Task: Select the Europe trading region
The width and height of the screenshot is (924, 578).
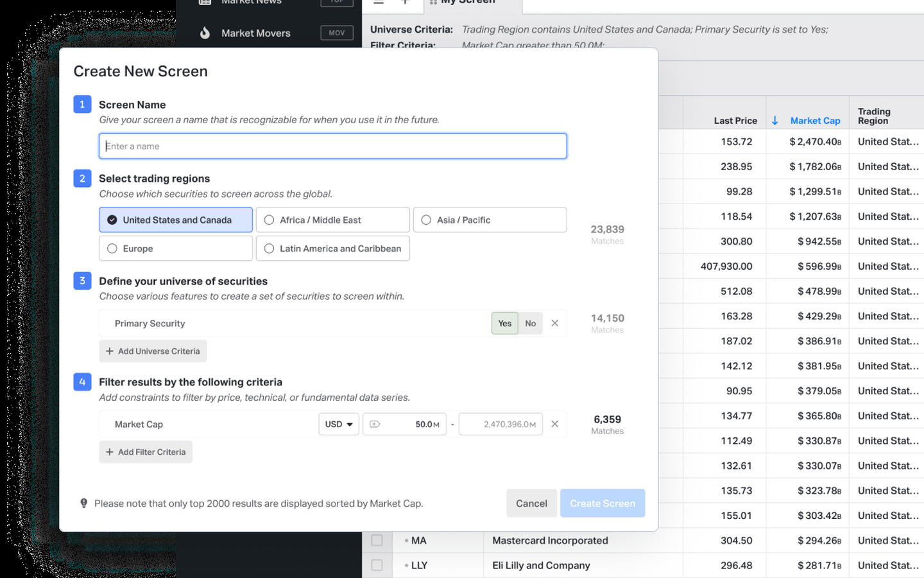Action: 176,249
